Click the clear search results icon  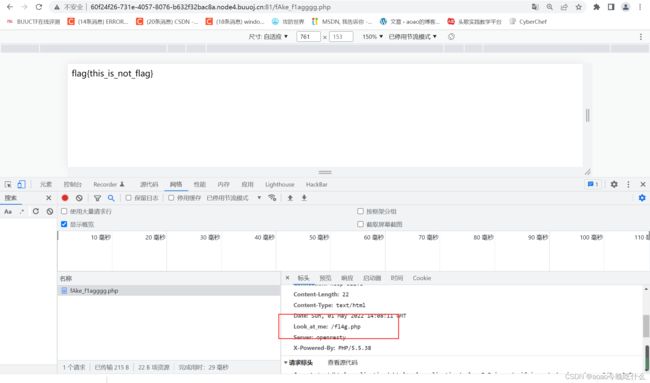tap(50, 211)
